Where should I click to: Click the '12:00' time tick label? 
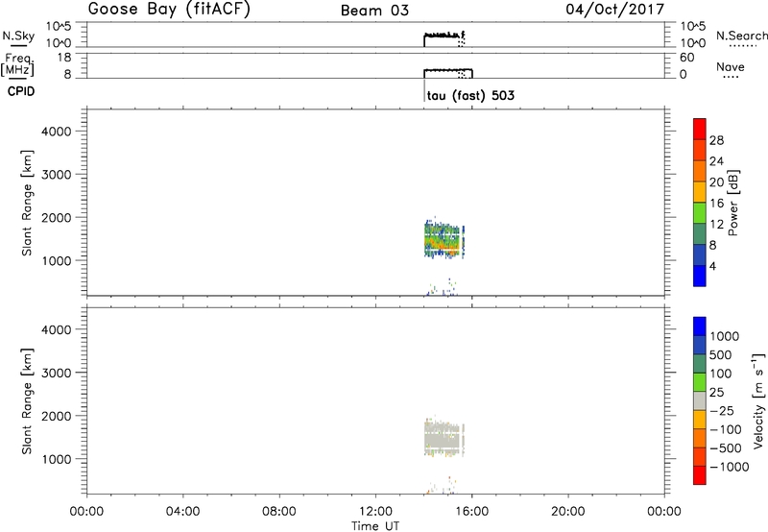click(x=375, y=512)
